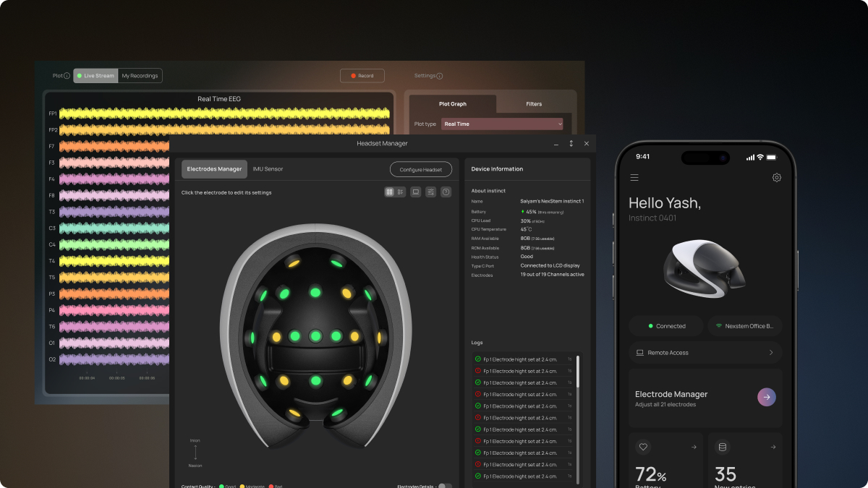Click the first red warning icon in Logs
This screenshot has width=868, height=488.
pos(477,371)
